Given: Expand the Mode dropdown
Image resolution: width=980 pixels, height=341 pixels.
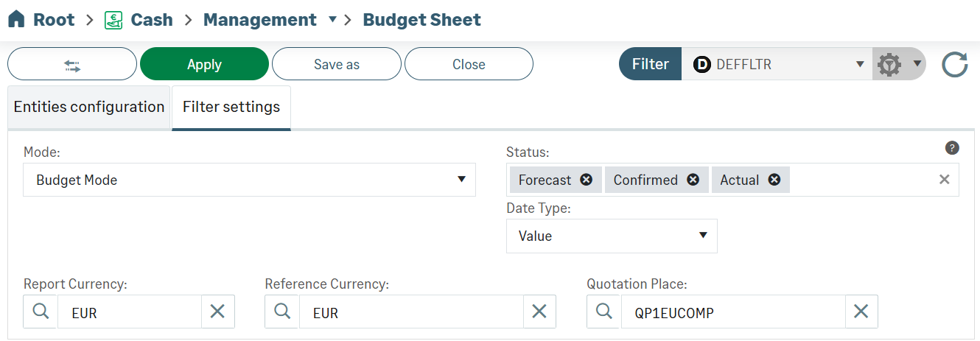Looking at the screenshot, I should [461, 180].
